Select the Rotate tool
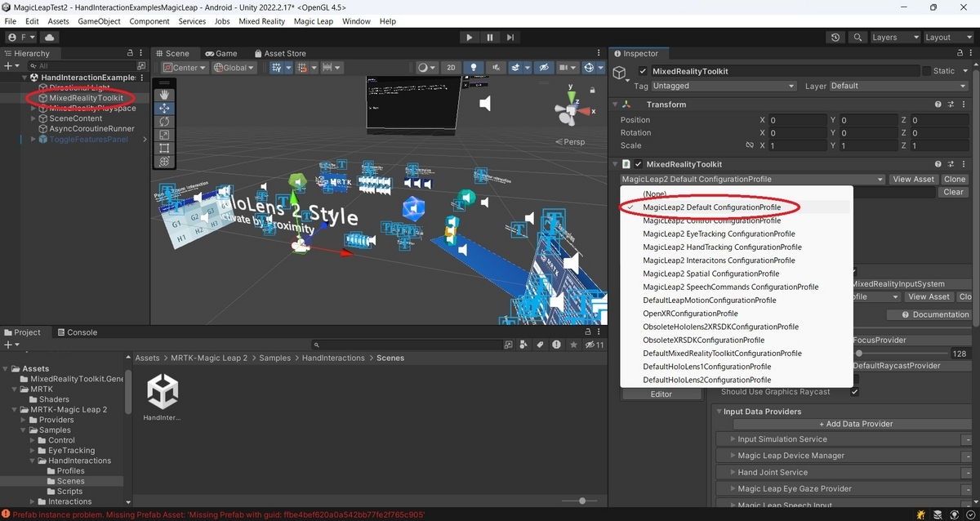The height and width of the screenshot is (521, 980). 164,121
